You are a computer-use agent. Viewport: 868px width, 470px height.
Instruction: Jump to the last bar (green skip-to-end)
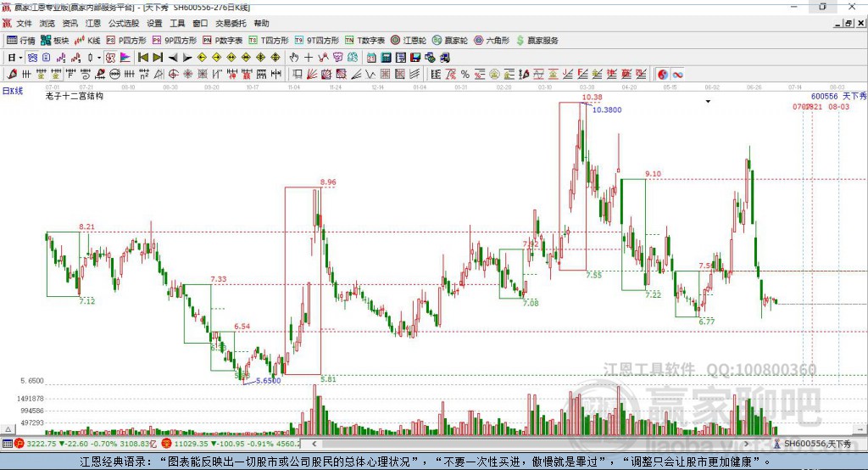click(158, 58)
